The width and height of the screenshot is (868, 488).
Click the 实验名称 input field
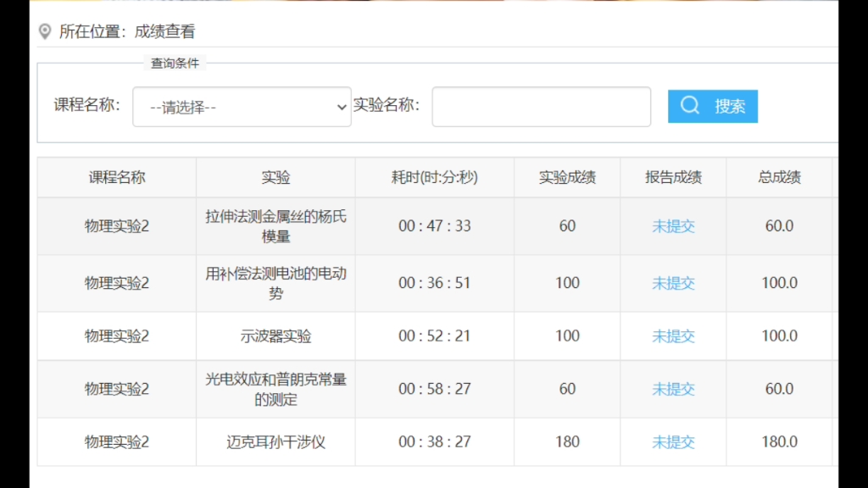tap(541, 106)
